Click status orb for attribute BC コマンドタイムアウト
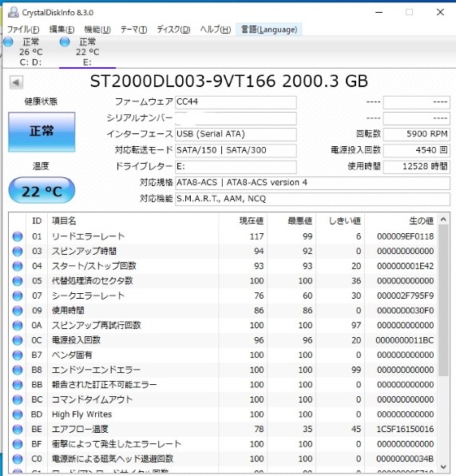The height and width of the screenshot is (476, 456). coord(18,400)
